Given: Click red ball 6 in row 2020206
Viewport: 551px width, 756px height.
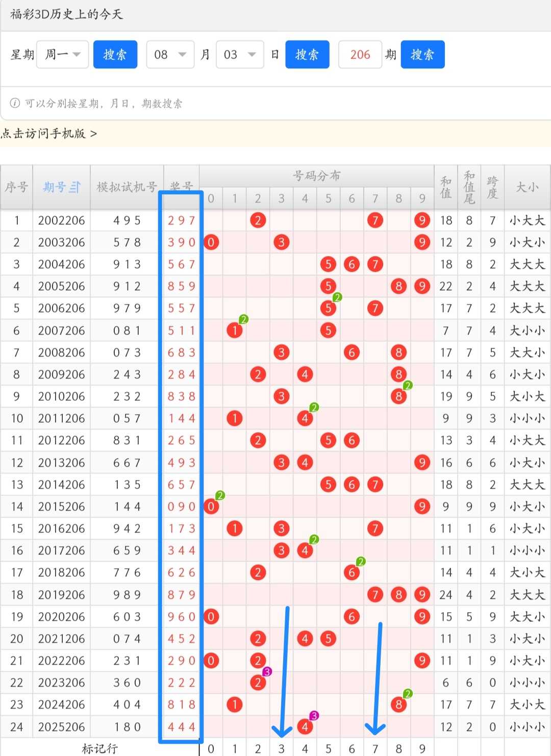Looking at the screenshot, I should point(352,617).
